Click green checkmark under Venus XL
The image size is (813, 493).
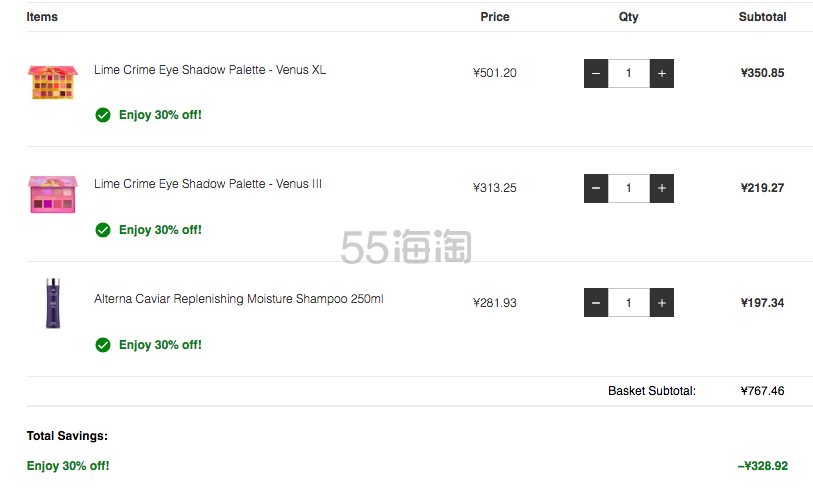pyautogui.click(x=103, y=115)
